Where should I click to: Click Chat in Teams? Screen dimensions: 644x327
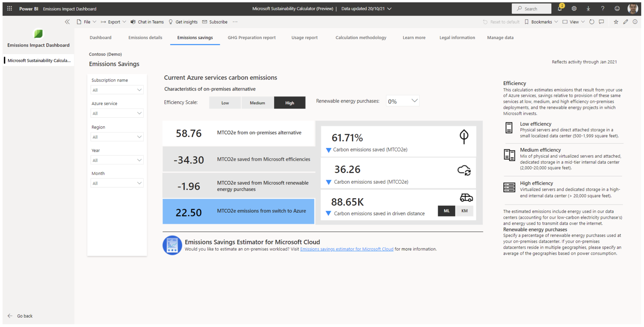point(147,22)
